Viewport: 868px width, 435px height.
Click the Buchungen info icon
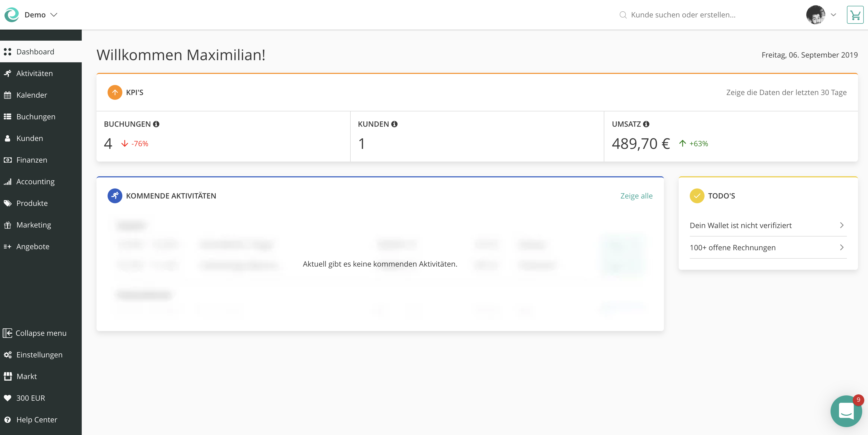pos(156,124)
